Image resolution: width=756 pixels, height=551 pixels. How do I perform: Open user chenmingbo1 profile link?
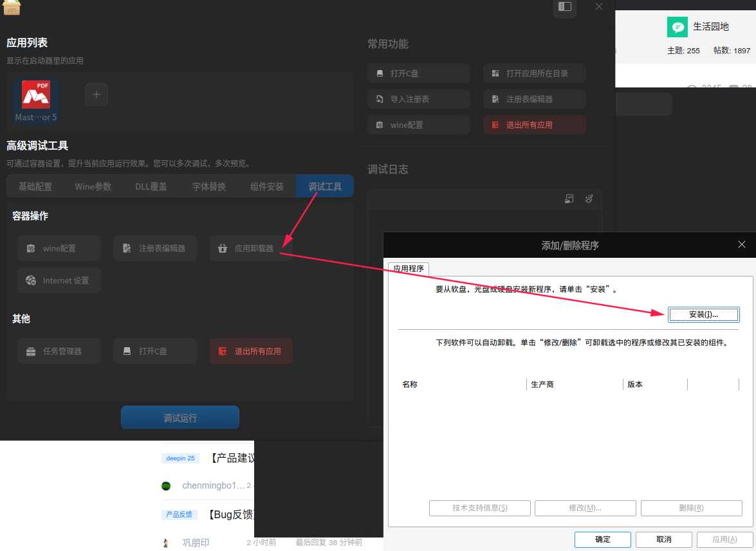coord(214,485)
